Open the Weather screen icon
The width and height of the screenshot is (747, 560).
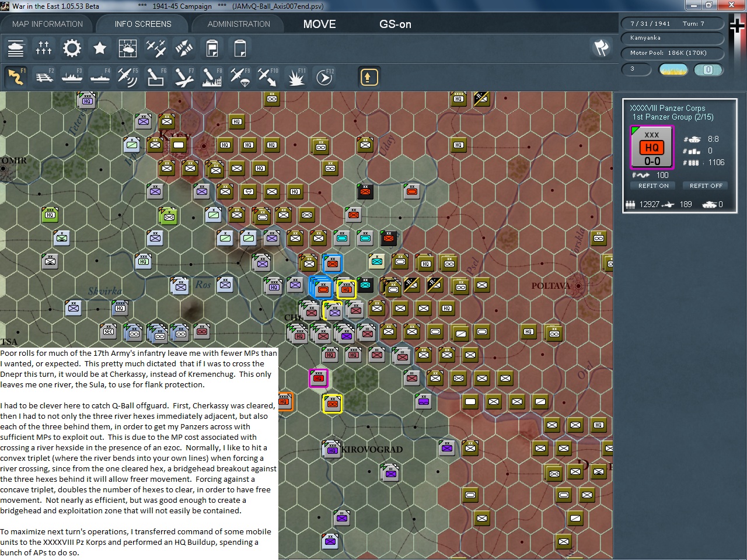pyautogui.click(x=128, y=48)
